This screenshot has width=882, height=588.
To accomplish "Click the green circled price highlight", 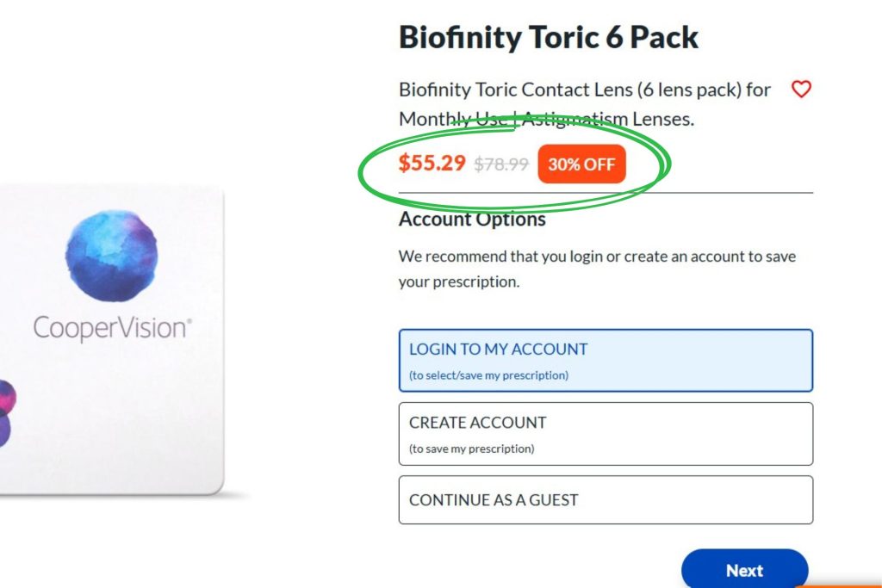I will (x=514, y=163).
